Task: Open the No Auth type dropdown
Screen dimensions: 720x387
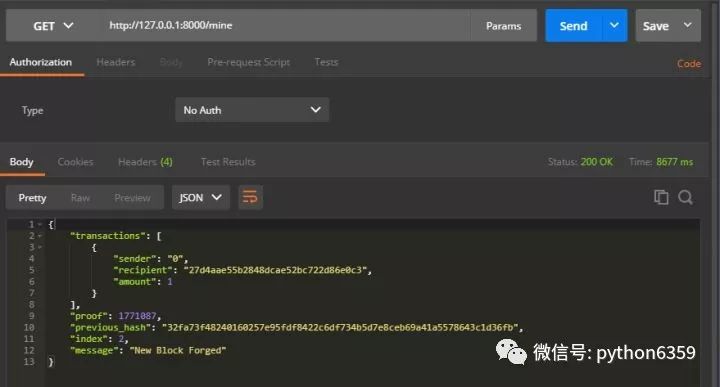Action: (x=252, y=110)
